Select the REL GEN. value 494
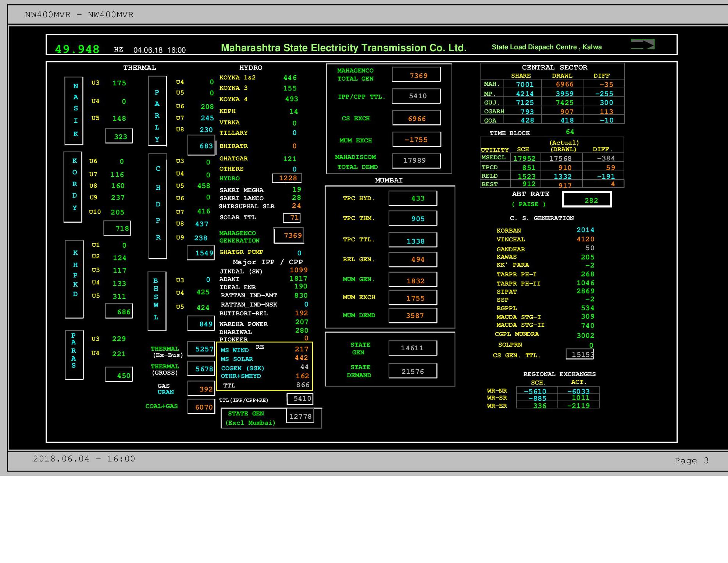Viewport: 728px width, 563px height. pyautogui.click(x=413, y=259)
